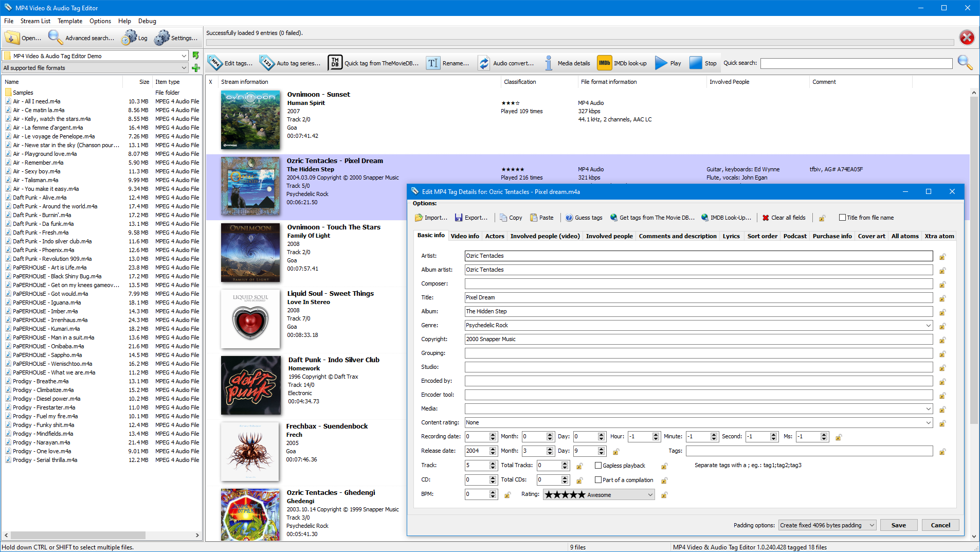Screen dimensions: 980x552
Task: Increase the Release date year spinner
Action: pyautogui.click(x=493, y=449)
